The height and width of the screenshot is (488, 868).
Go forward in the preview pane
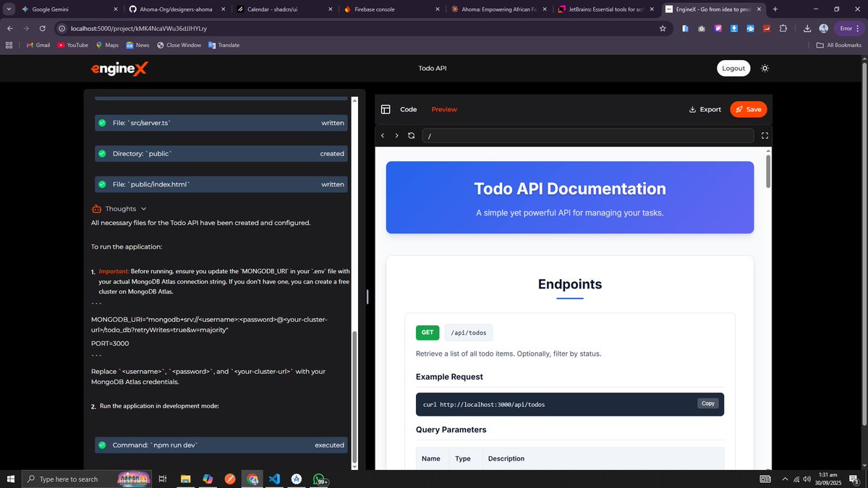(x=396, y=135)
